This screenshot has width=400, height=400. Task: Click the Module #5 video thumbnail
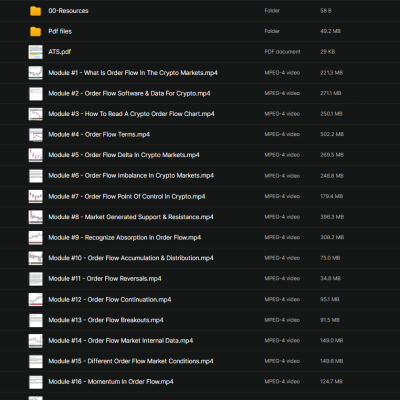35,155
